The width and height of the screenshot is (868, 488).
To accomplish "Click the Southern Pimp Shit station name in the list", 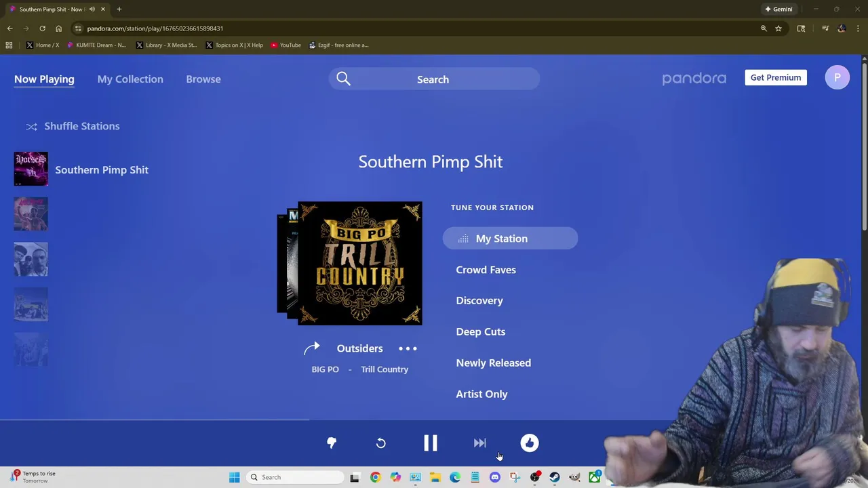I will (102, 169).
